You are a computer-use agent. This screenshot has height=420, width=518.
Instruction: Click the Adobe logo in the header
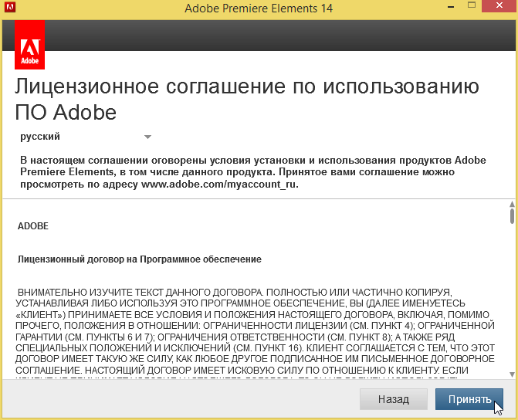[30, 45]
